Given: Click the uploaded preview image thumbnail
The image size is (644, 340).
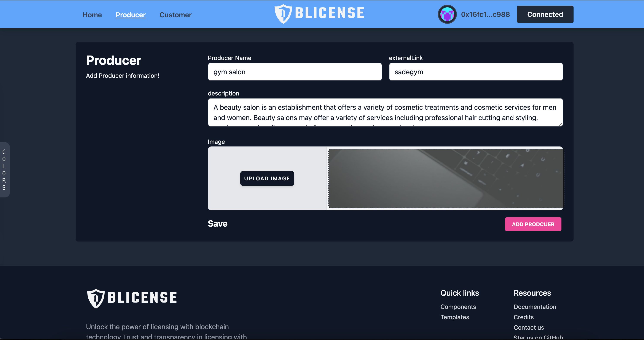Looking at the screenshot, I should 446,178.
